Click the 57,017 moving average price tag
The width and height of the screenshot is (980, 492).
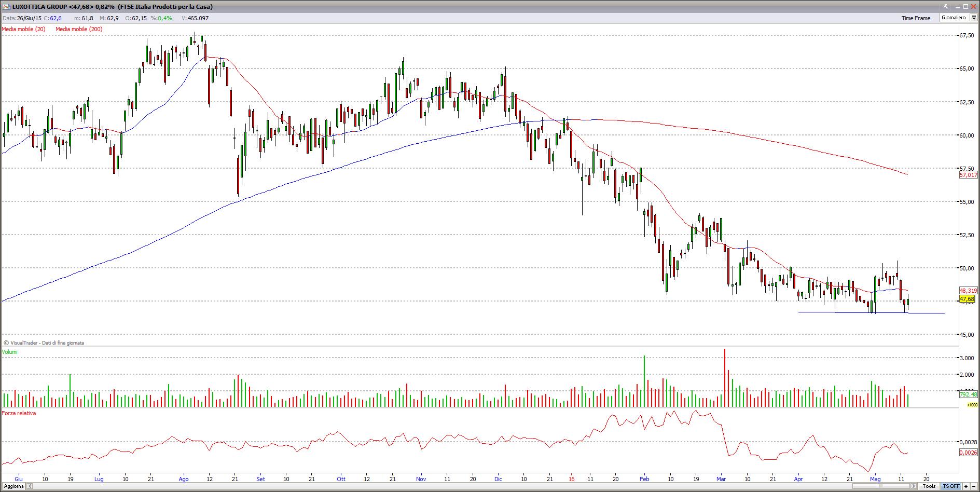pyautogui.click(x=968, y=175)
